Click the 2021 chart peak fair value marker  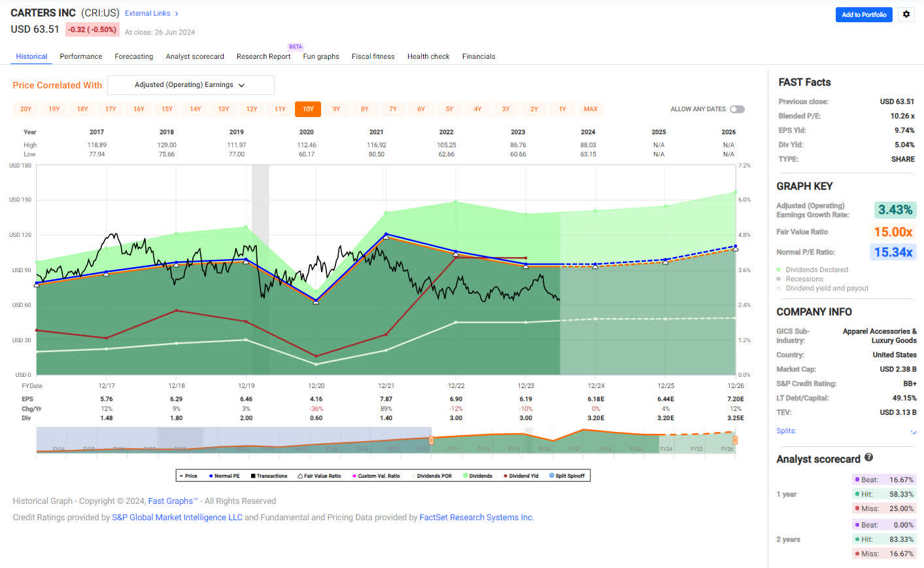pos(386,236)
